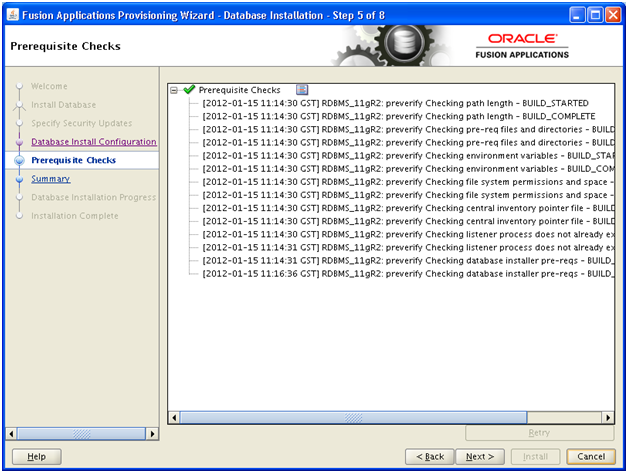Maximize the Provisioning Wizard window
Viewport: 628px width, 473px height.
tap(595, 15)
